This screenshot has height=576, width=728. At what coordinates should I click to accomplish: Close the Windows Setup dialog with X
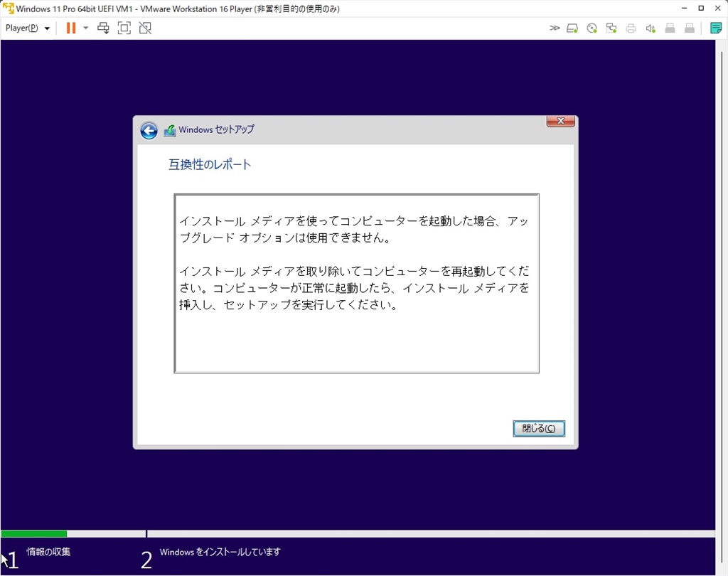click(561, 121)
